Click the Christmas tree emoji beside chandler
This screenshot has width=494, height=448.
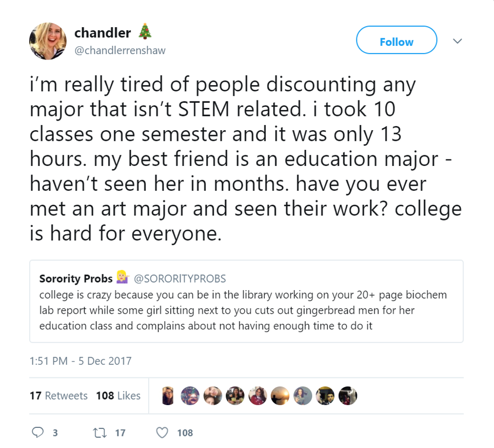point(145,32)
